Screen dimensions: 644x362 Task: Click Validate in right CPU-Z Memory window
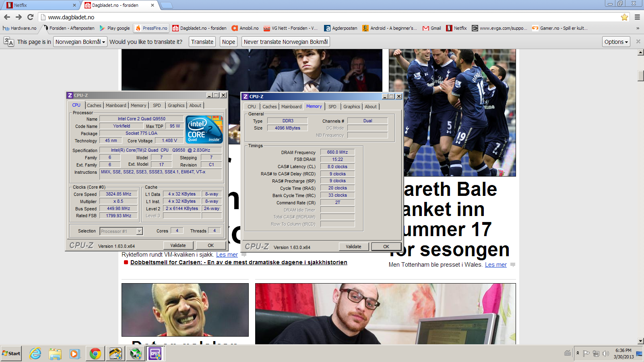click(x=353, y=247)
